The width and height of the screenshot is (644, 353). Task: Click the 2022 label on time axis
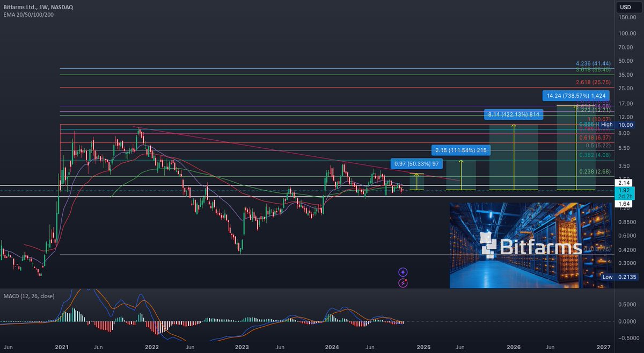click(152, 348)
